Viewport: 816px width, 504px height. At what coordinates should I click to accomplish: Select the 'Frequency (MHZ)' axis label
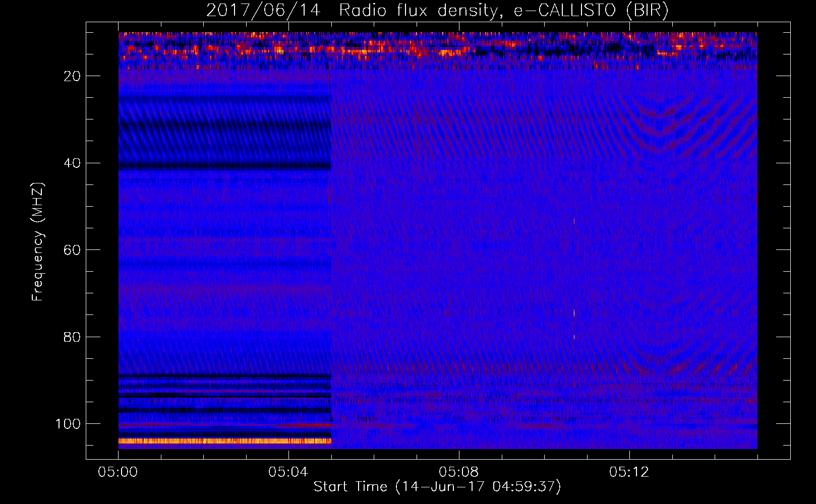[x=38, y=242]
